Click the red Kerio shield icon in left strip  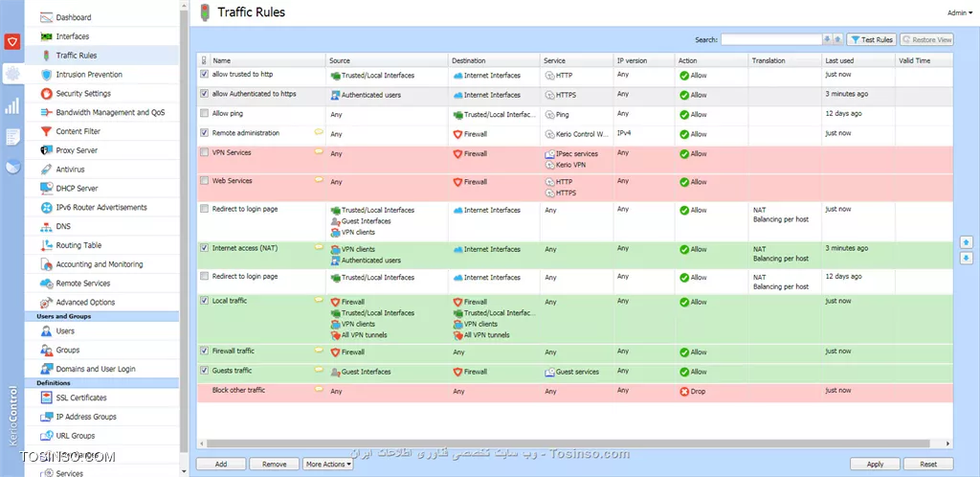pos(11,42)
